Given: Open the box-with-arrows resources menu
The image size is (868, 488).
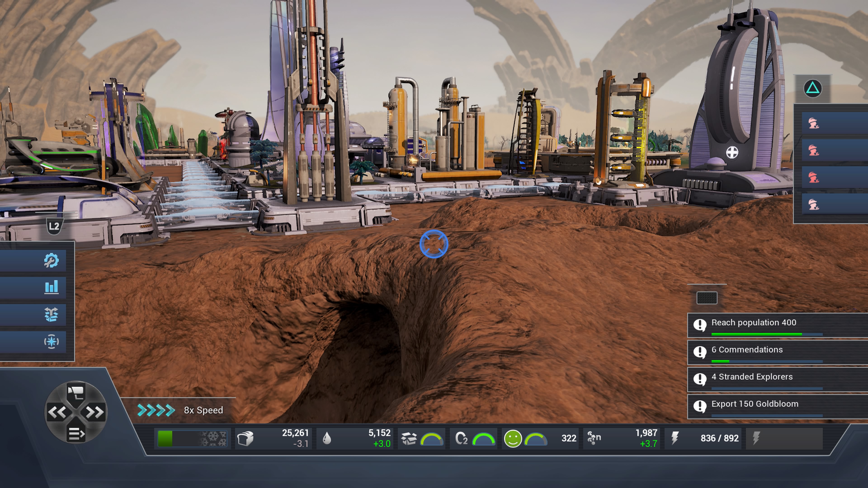Looking at the screenshot, I should (x=51, y=314).
